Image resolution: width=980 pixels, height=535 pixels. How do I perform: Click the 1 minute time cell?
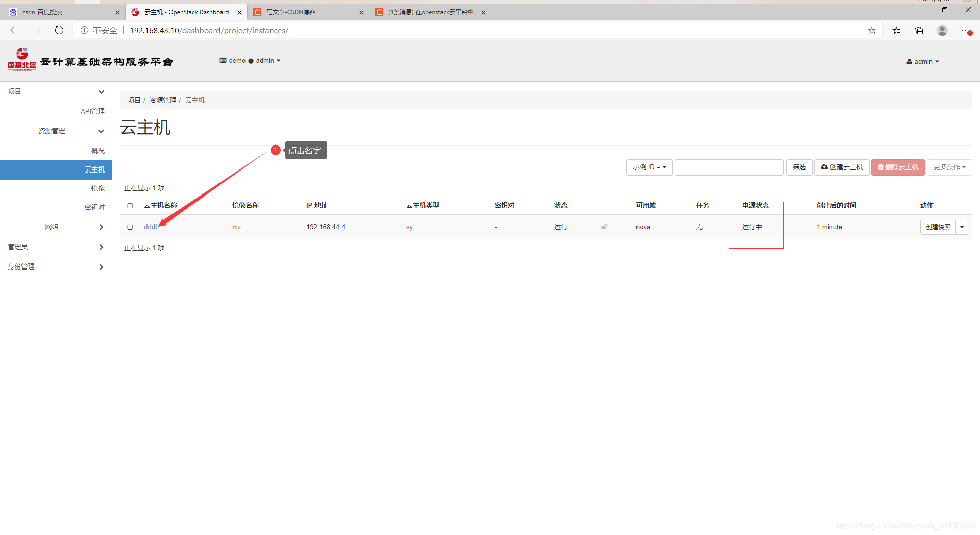[829, 227]
